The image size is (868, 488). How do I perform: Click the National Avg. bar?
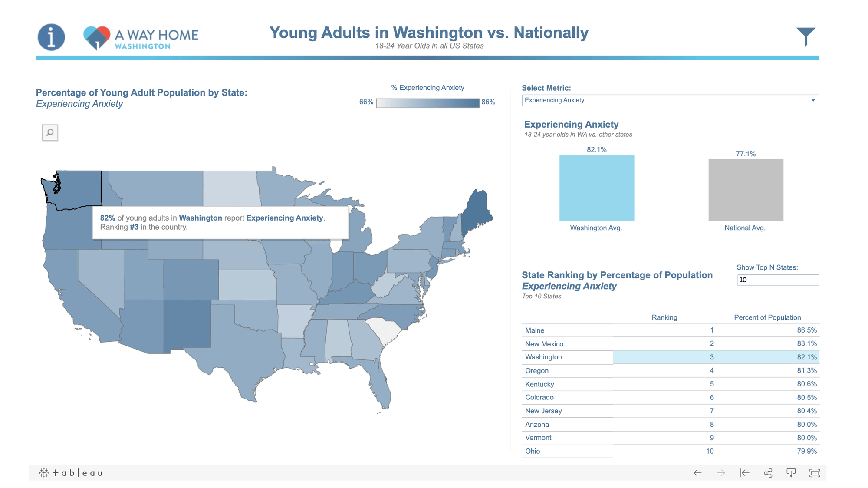tap(745, 191)
